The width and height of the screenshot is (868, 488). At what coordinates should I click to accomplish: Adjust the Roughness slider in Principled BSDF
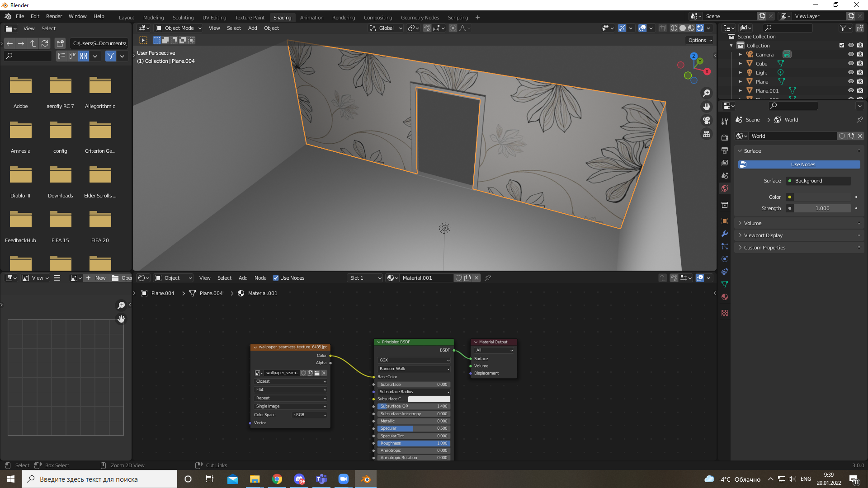click(414, 443)
